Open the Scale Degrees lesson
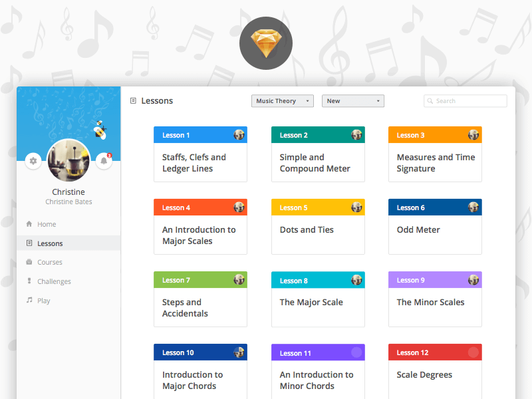The height and width of the screenshot is (399, 532). 435,374
